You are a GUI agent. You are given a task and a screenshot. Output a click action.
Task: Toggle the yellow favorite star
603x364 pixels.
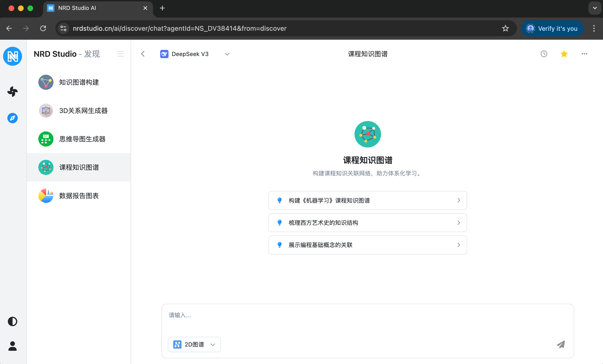tap(564, 54)
